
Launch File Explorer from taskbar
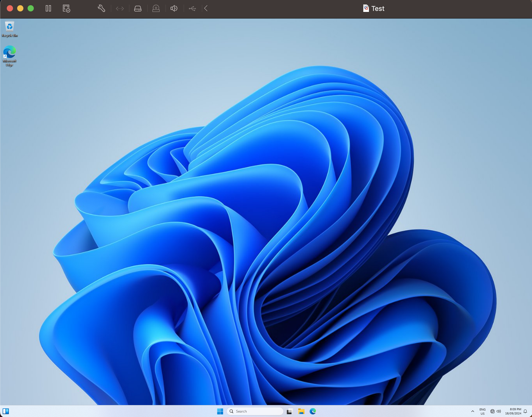[x=301, y=411]
